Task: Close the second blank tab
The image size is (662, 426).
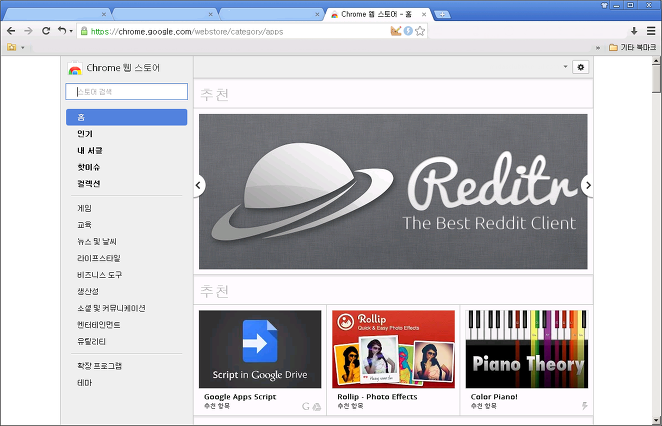Action: pyautogui.click(x=210, y=14)
